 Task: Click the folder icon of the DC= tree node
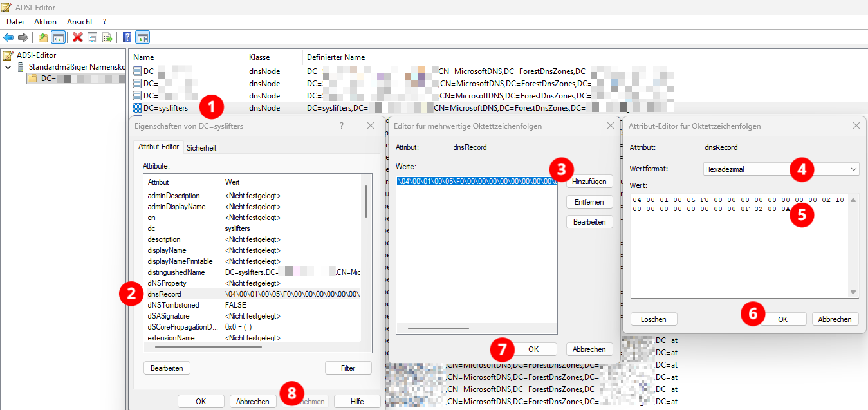[x=32, y=79]
